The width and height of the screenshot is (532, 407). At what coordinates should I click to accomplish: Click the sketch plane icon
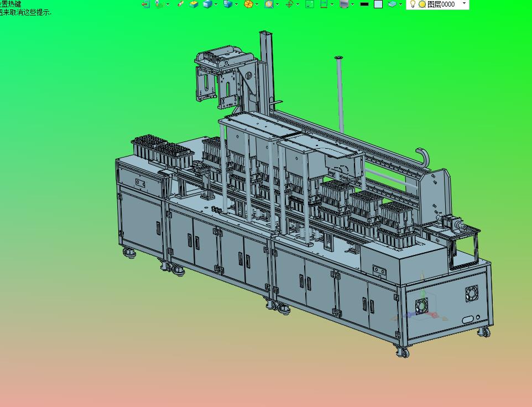click(x=159, y=4)
